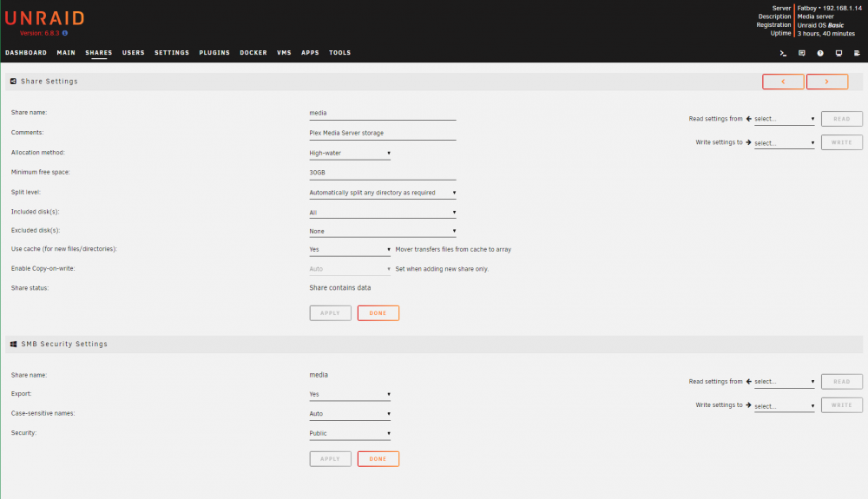Go to the next share arrow button
Viewport: 868px width, 499px height.
tap(827, 82)
